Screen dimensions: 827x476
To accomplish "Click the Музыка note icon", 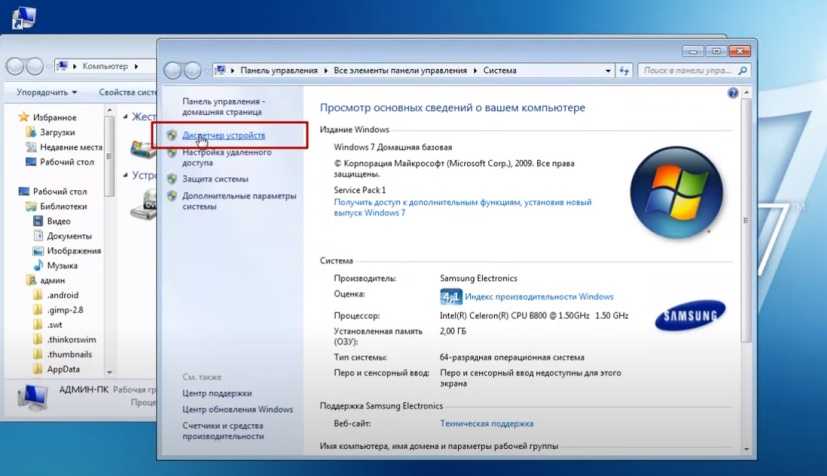I will 38,265.
